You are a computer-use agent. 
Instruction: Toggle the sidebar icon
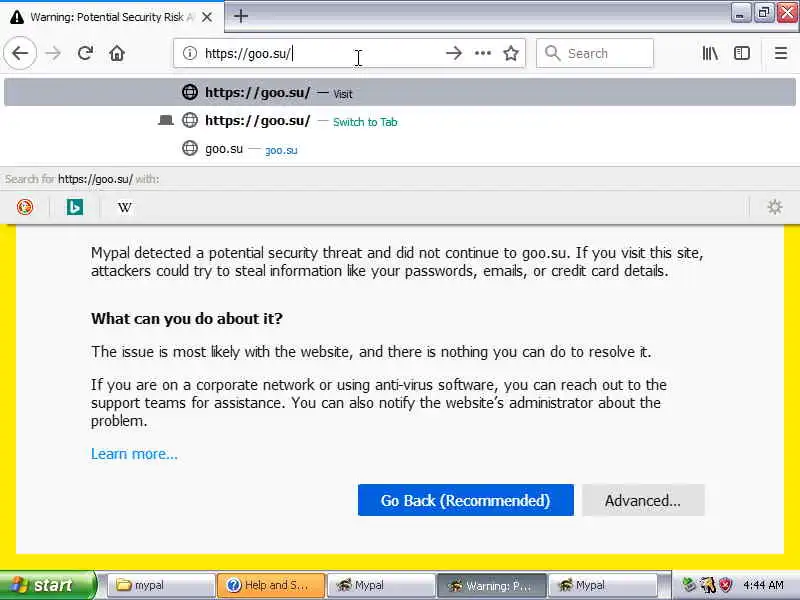point(741,53)
